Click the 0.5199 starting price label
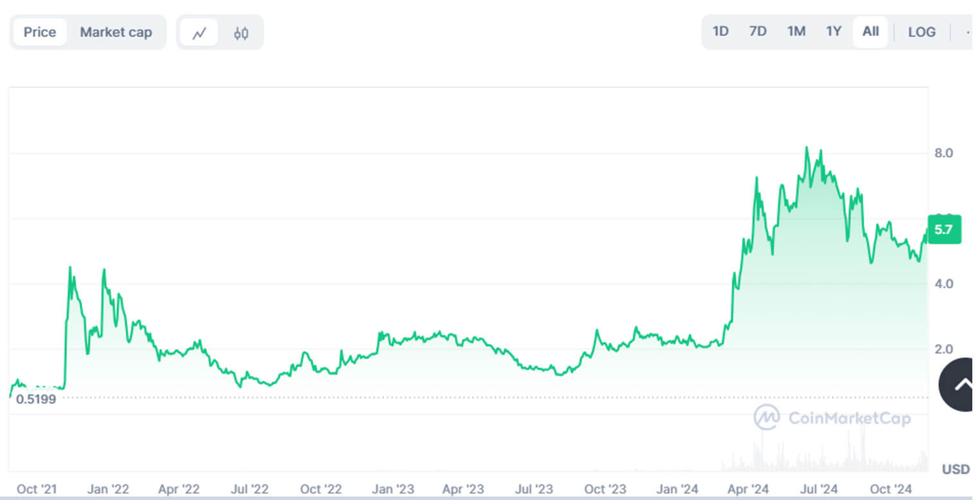Viewport: 980px width, 500px height. (x=36, y=399)
